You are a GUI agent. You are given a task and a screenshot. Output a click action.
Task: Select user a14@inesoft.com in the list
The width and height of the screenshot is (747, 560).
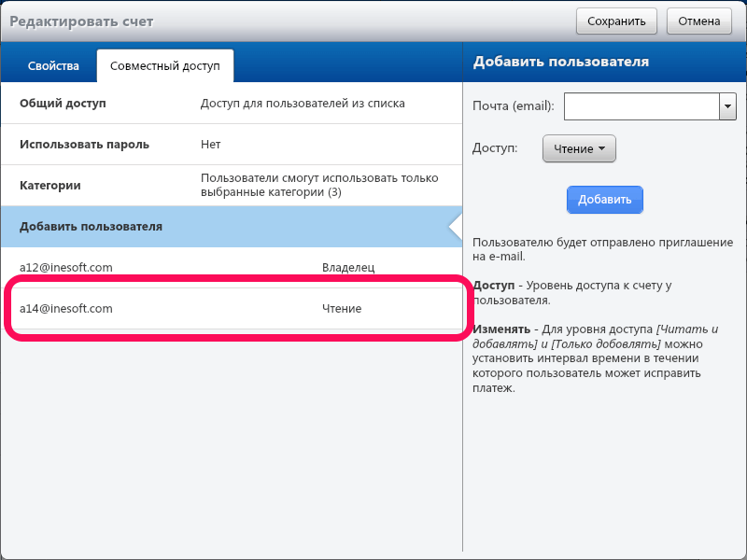click(x=66, y=309)
